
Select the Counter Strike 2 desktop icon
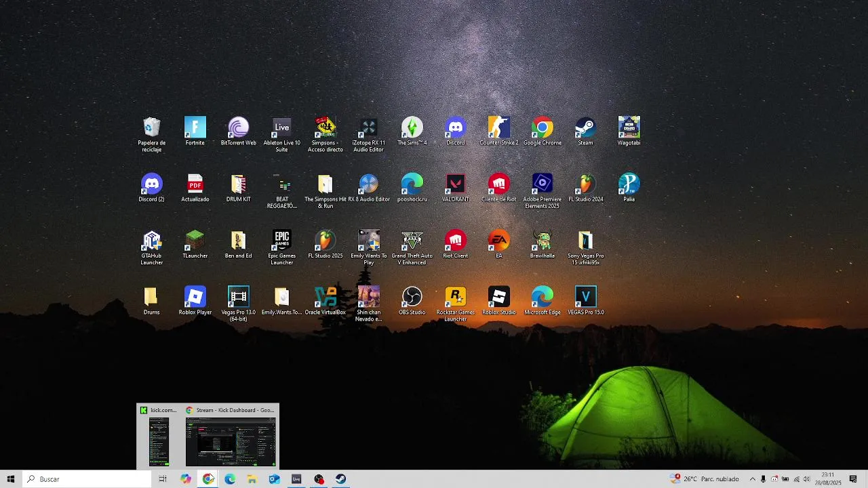(499, 131)
